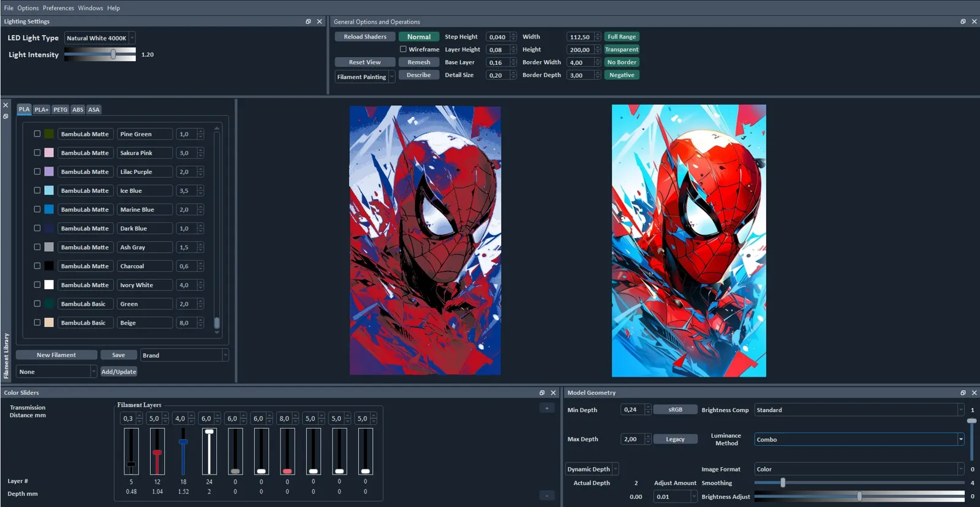This screenshot has width=980, height=507.
Task: Open the Dynamic Depth dropdown
Action: pyautogui.click(x=592, y=469)
